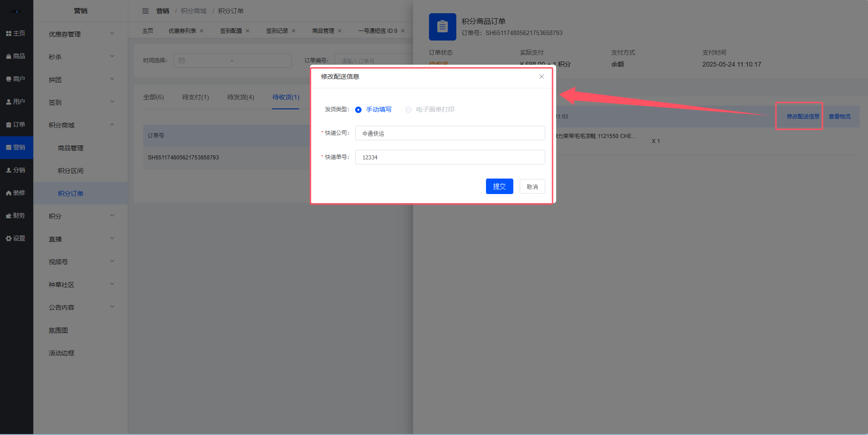Select 电子面单打印 radio option

click(408, 110)
